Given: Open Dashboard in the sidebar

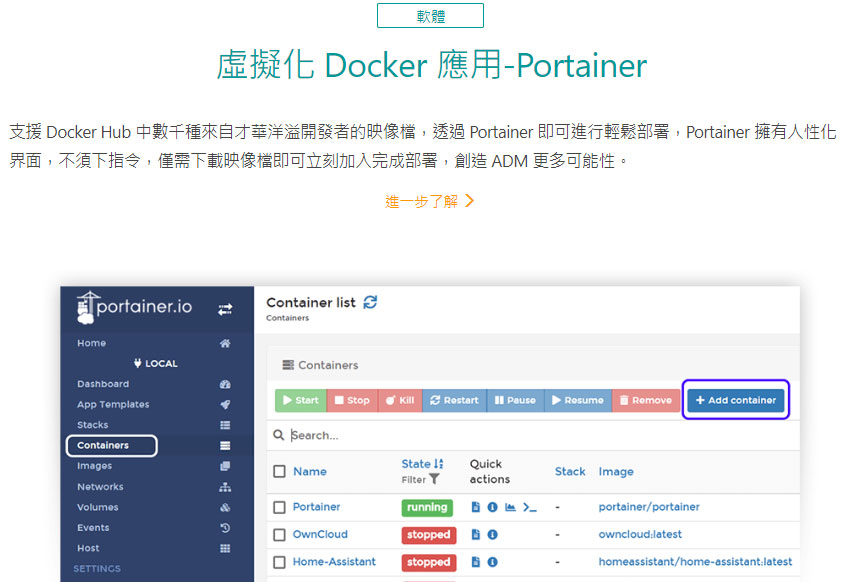Looking at the screenshot, I should point(103,384).
